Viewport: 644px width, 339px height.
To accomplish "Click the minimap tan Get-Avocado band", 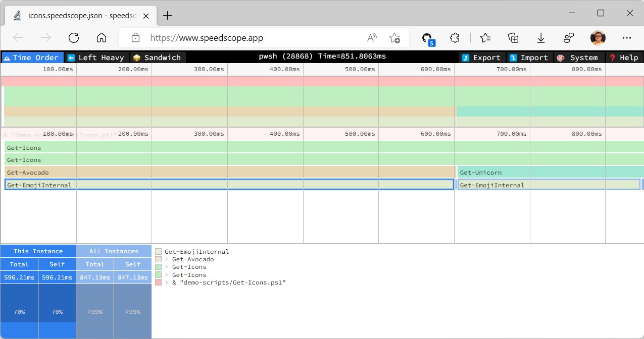I will tap(229, 111).
